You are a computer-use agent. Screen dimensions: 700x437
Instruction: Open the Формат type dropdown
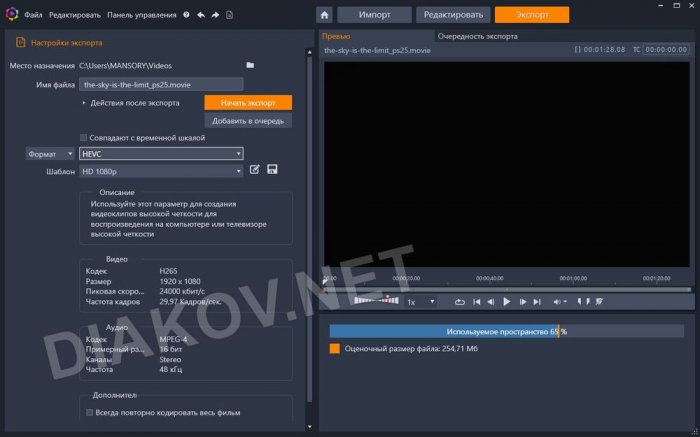(50, 154)
